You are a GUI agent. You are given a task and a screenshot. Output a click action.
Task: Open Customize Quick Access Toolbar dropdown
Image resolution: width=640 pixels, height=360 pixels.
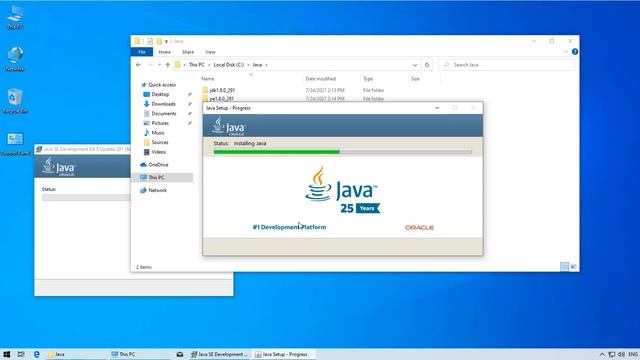coord(166,41)
